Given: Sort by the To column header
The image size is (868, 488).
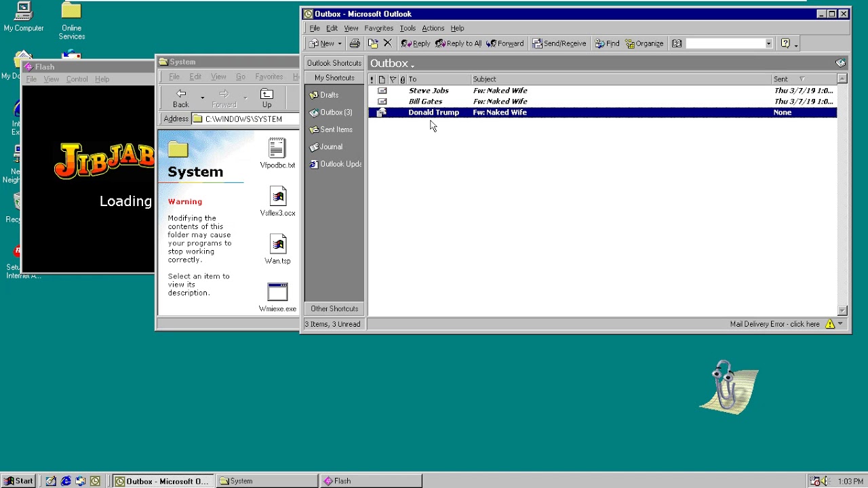Looking at the screenshot, I should 439,79.
